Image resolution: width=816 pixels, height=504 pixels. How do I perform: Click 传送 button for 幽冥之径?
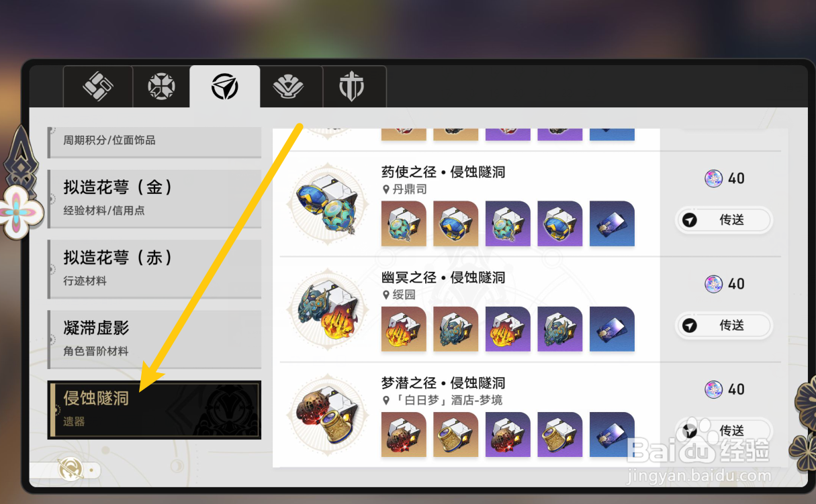723,325
